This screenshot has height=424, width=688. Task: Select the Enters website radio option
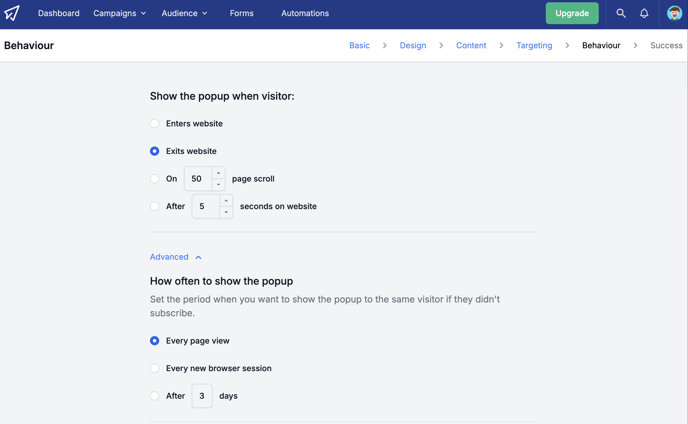coord(154,124)
